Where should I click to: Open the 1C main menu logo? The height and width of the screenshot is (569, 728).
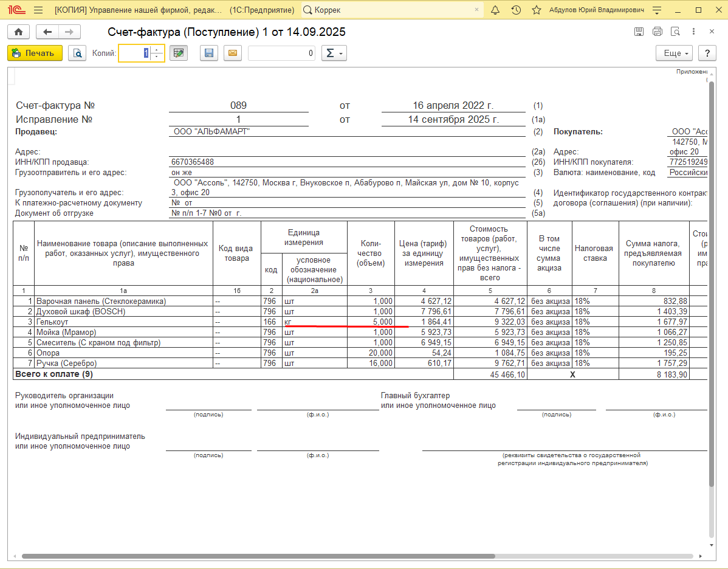point(16,10)
